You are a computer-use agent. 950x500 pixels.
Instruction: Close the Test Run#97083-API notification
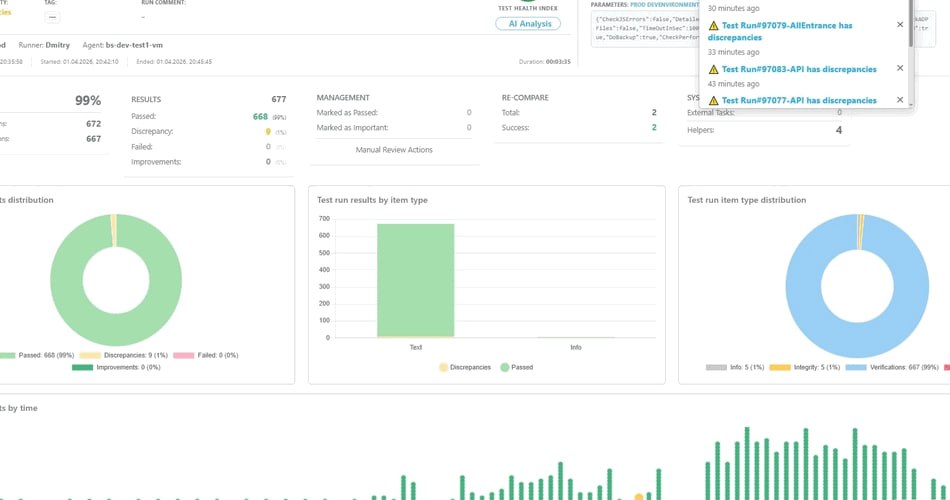pos(899,68)
